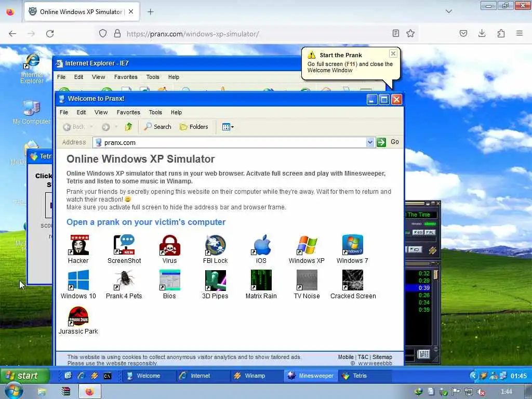
Task: Open the Matrix Rain icon
Action: tap(261, 280)
